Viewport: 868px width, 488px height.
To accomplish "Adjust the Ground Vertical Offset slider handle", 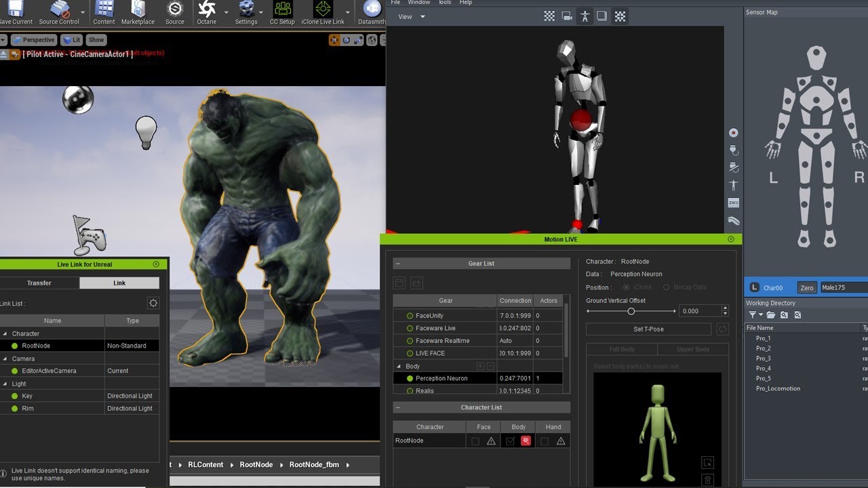I will coord(631,311).
